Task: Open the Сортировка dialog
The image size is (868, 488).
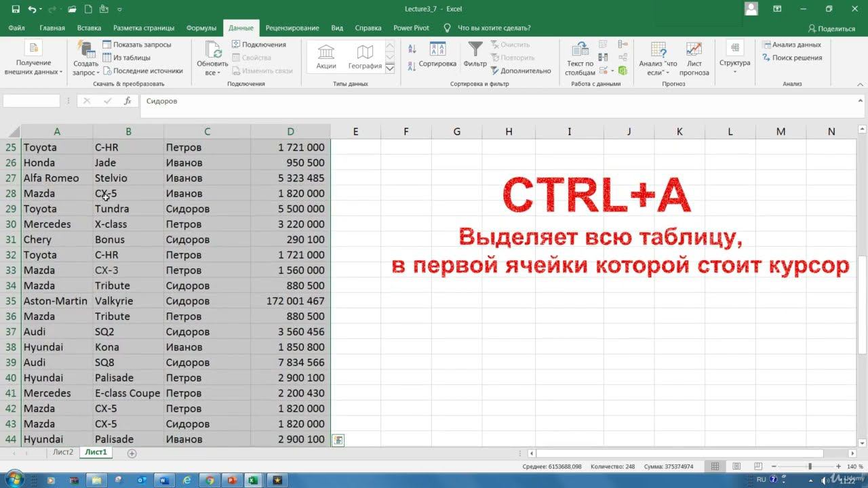Action: pos(437,56)
